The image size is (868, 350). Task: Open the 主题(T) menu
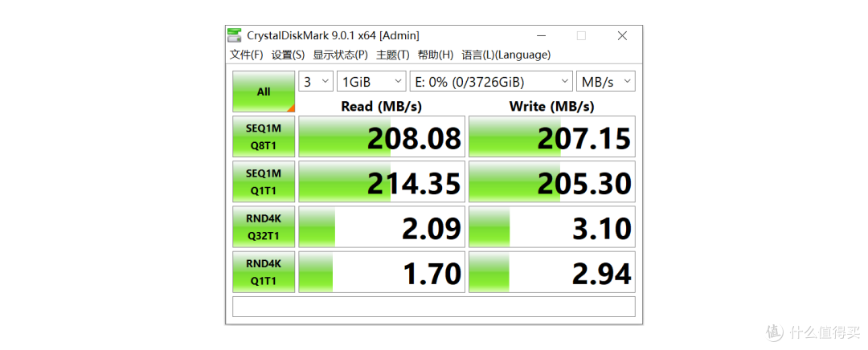pos(392,55)
